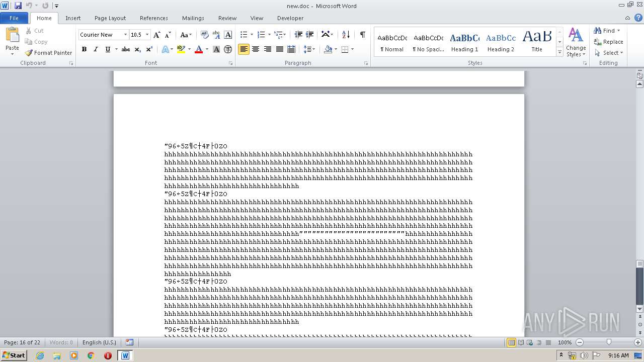Click Character Shading icon
Screen dimensions: 644x362
tap(216, 49)
